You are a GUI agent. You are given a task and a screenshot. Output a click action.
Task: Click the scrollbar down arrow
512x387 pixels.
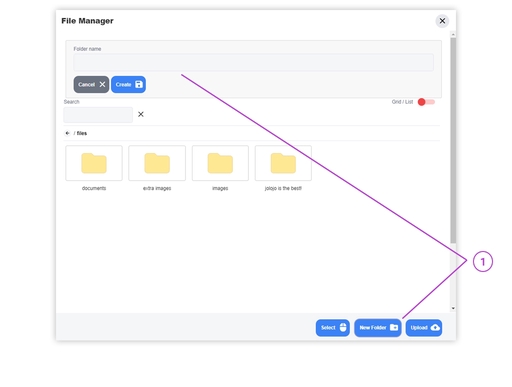453,308
